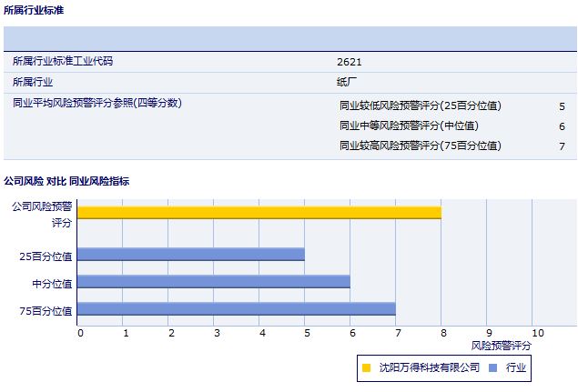Click the yellow legend swatch for 沈阳万得科技有限公司
578x392 pixels.
(367, 367)
